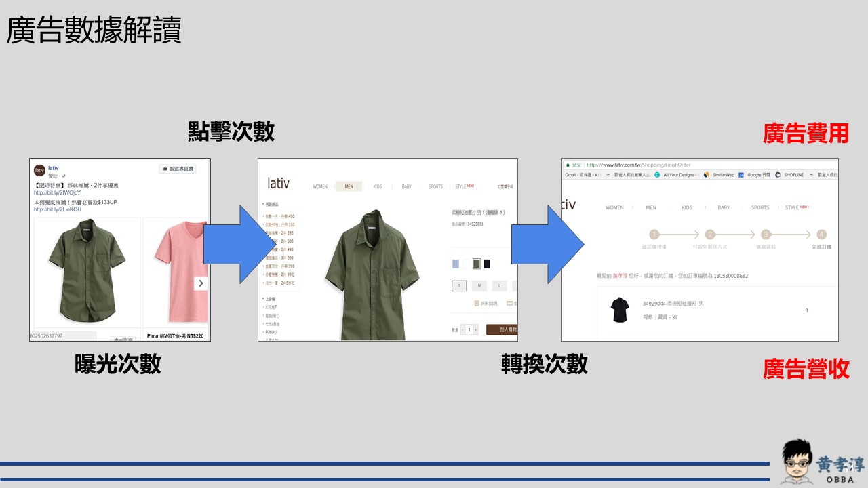The width and height of the screenshot is (868, 488).
Task: Click checkout step 2 circle
Action: pyautogui.click(x=710, y=235)
